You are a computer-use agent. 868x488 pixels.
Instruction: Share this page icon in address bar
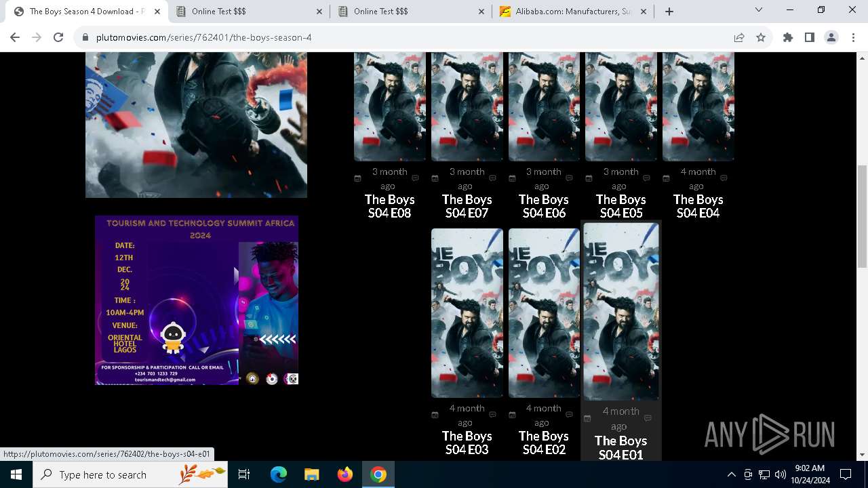coord(739,37)
